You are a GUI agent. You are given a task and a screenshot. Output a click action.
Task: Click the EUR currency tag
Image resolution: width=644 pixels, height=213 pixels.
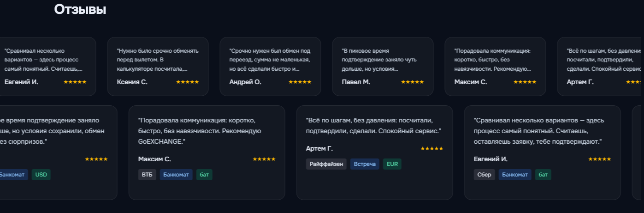click(x=392, y=164)
